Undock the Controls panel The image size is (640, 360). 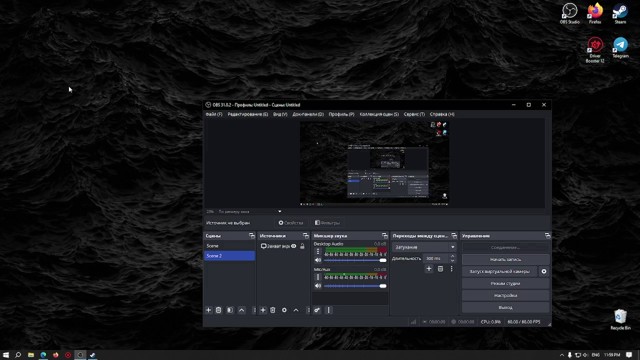click(547, 236)
